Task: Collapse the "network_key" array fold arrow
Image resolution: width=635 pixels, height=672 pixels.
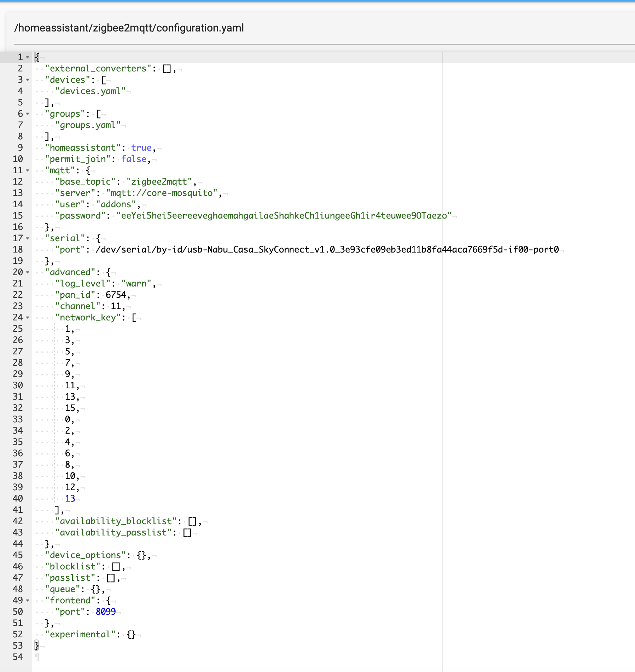Action: [x=28, y=318]
